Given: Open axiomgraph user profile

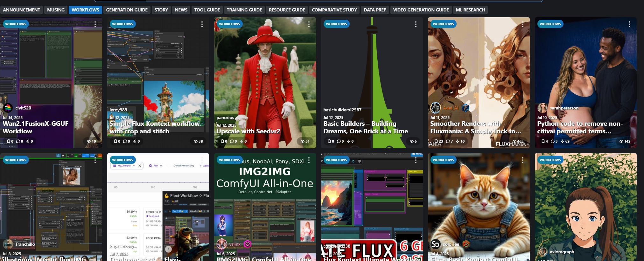Looking at the screenshot, I should 562,252.
